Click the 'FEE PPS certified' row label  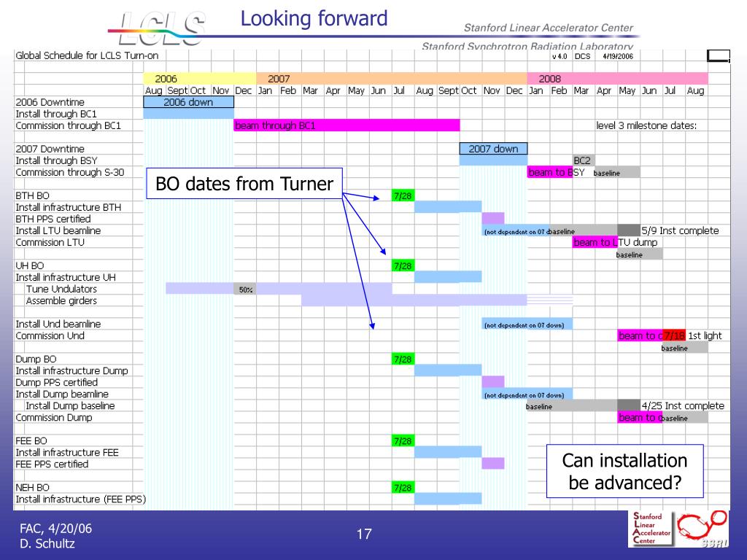52,464
